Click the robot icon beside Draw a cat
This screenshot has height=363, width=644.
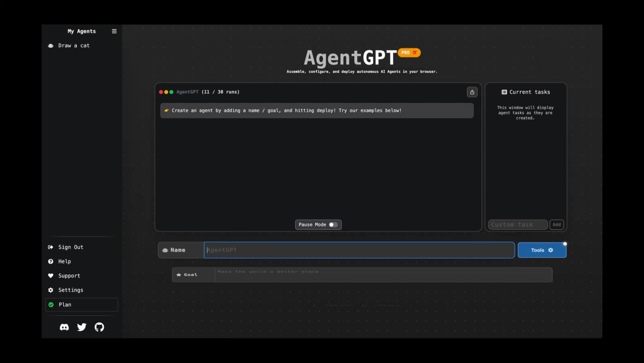click(51, 45)
